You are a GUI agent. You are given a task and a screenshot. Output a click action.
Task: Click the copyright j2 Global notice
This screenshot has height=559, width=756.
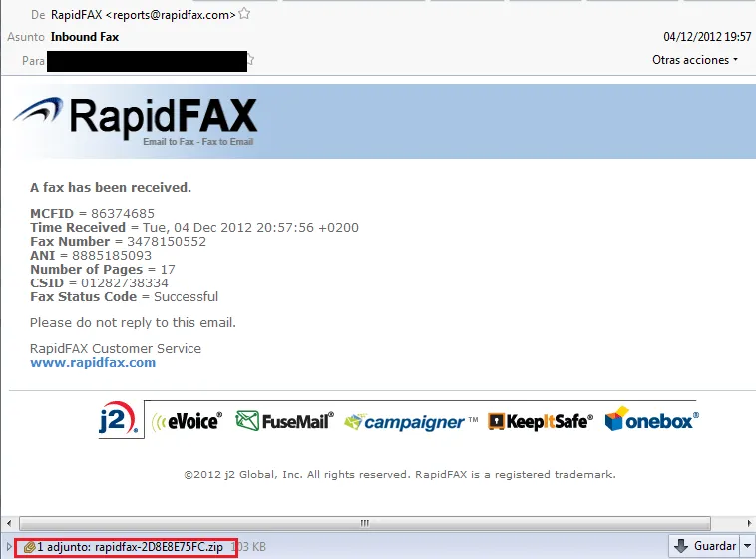(400, 474)
